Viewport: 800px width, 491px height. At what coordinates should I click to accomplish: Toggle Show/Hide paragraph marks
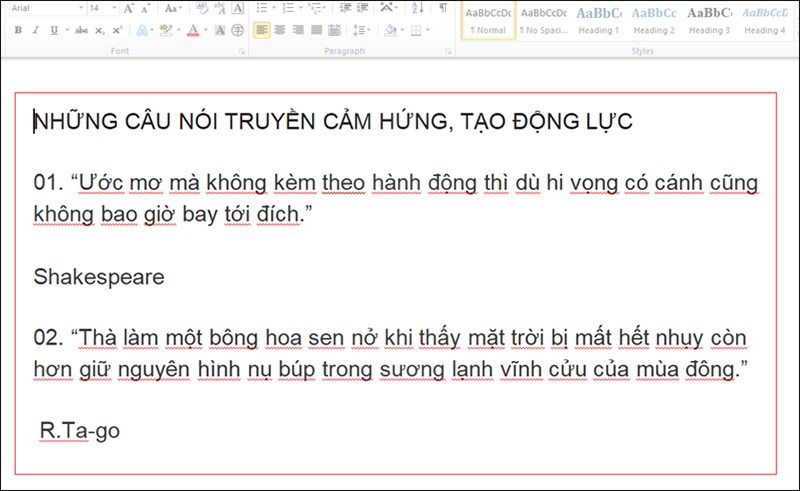point(443,8)
